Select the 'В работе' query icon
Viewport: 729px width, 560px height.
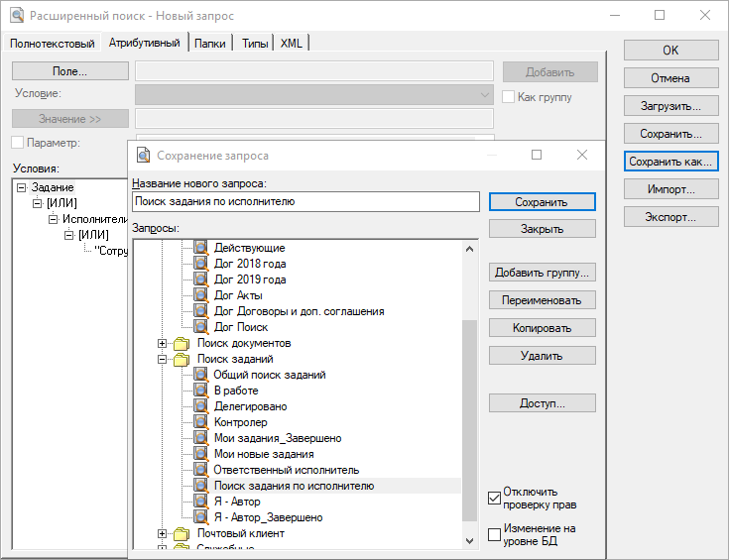[201, 391]
